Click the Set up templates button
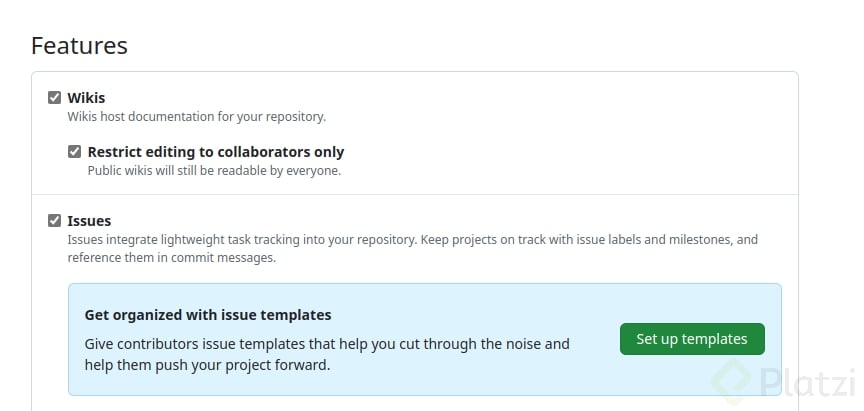864x411 pixels. 692,339
